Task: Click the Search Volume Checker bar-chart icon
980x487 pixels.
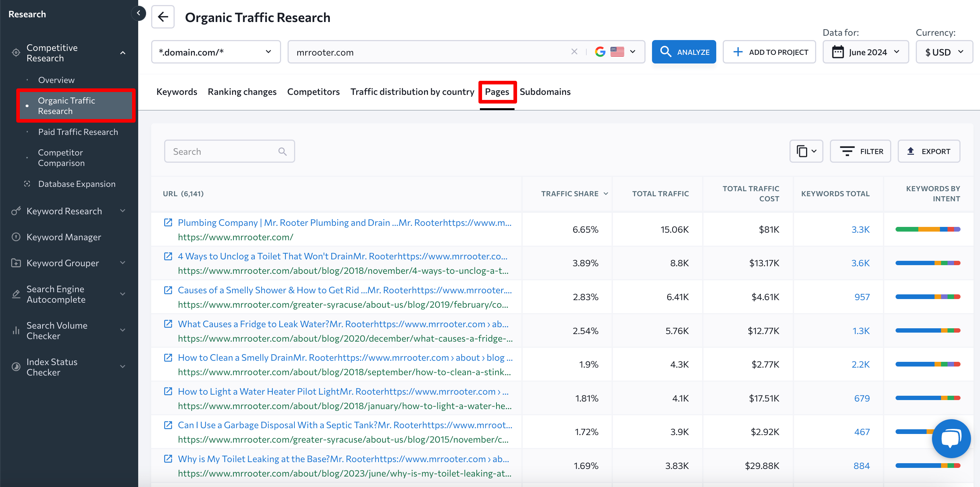Action: (16, 331)
